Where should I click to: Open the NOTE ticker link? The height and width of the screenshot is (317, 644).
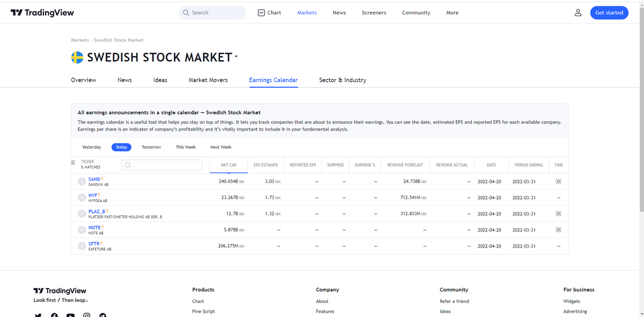coord(94,227)
